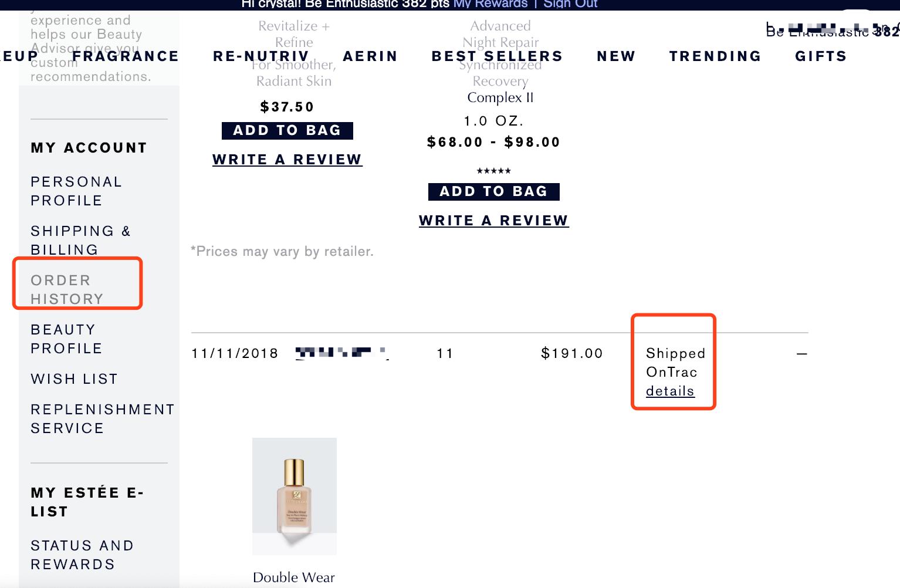Add the $37.50 Revitalize + Refine item to bag
900x588 pixels.
[287, 130]
